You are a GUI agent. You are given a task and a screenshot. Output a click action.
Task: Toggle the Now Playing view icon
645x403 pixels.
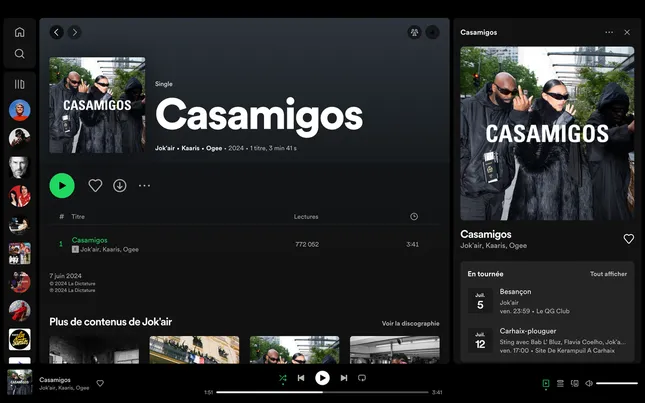click(546, 383)
